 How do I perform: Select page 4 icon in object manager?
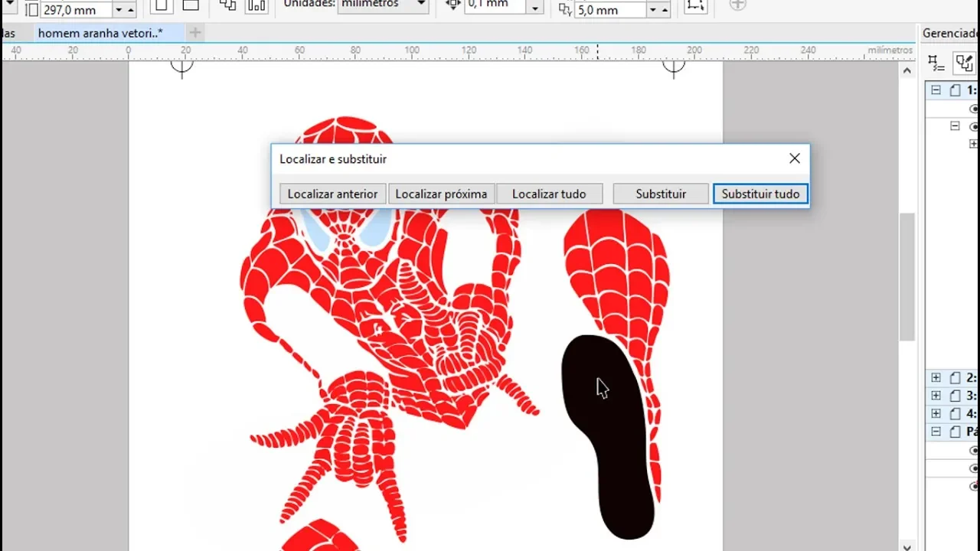pyautogui.click(x=955, y=413)
